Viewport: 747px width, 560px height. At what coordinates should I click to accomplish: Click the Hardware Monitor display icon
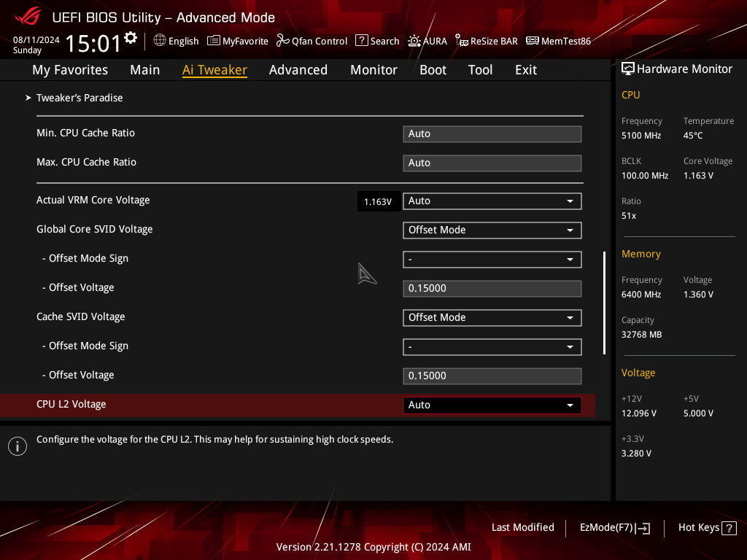coord(628,69)
